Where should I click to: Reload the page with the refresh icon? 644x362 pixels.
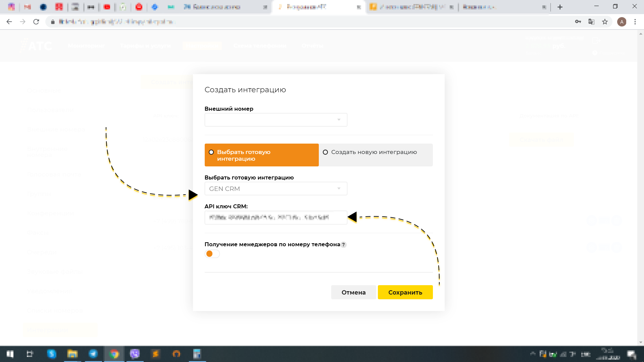click(x=36, y=21)
